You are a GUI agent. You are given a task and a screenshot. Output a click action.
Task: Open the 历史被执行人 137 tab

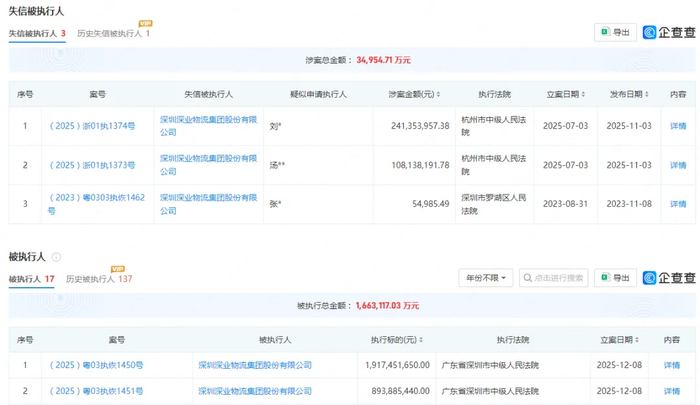coord(99,279)
